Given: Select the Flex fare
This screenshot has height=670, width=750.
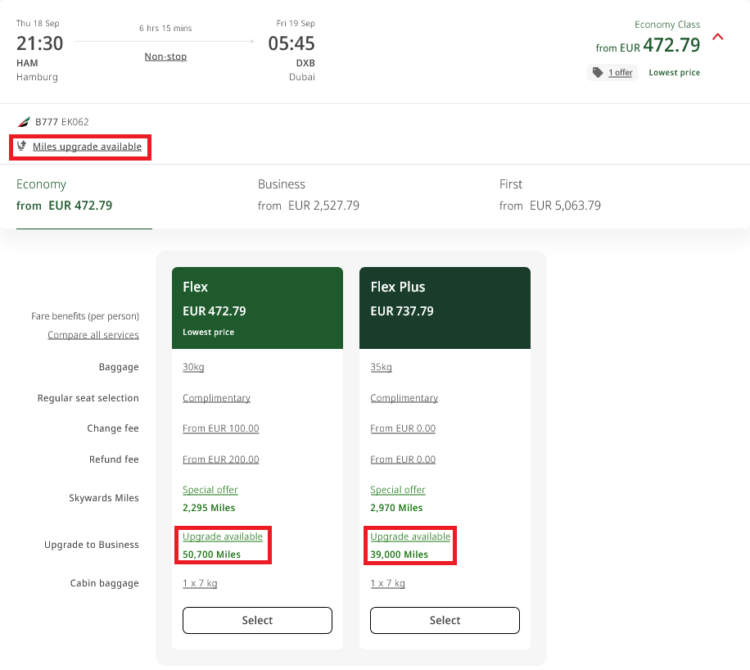Looking at the screenshot, I should [257, 620].
